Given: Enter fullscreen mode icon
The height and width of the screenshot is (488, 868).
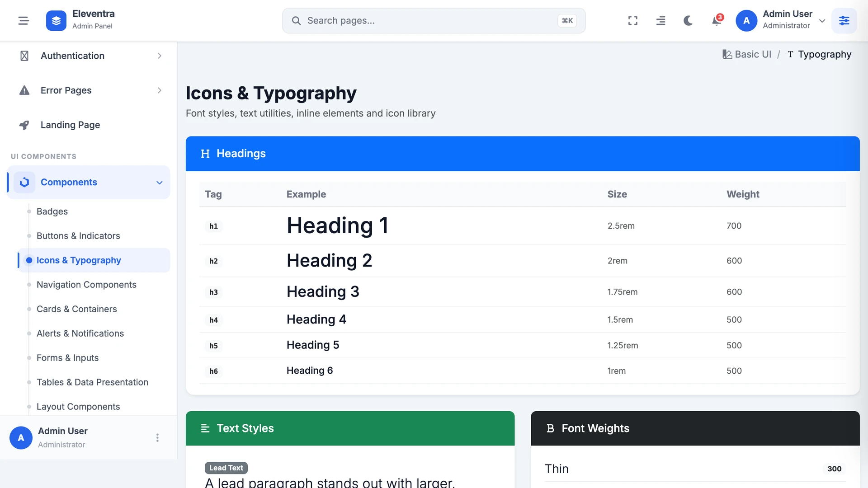Looking at the screenshot, I should click(x=633, y=20).
